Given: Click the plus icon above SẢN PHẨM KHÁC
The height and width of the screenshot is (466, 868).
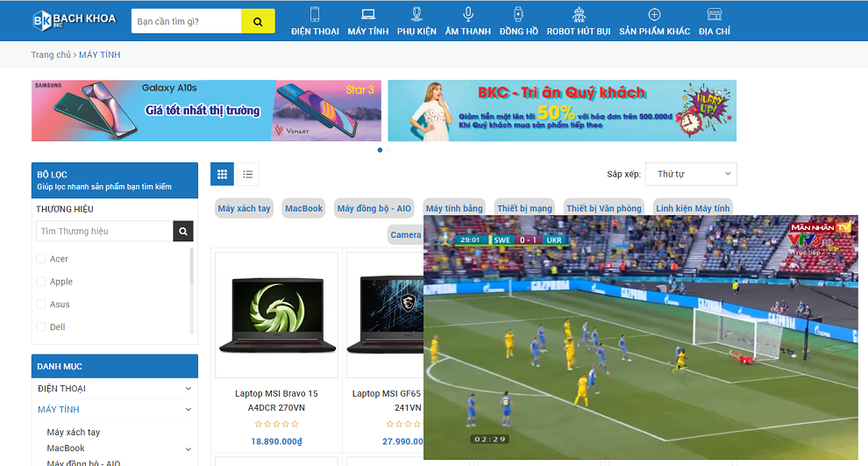Looking at the screenshot, I should tap(654, 14).
